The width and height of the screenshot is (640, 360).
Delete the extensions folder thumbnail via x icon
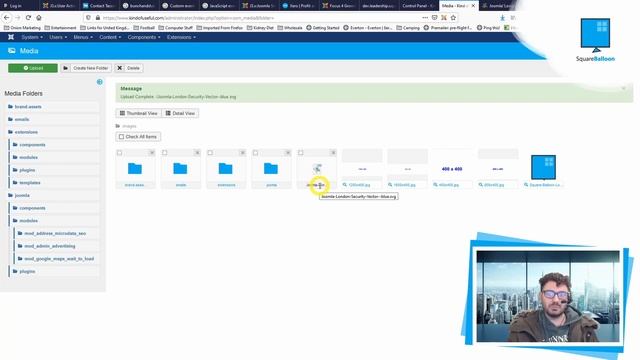click(x=242, y=153)
